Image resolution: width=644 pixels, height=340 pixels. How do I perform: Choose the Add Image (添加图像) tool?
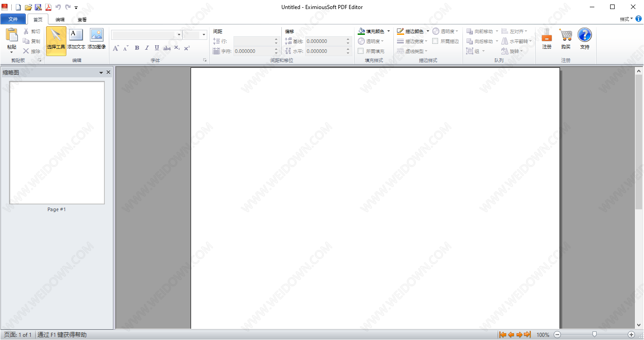tap(97, 40)
